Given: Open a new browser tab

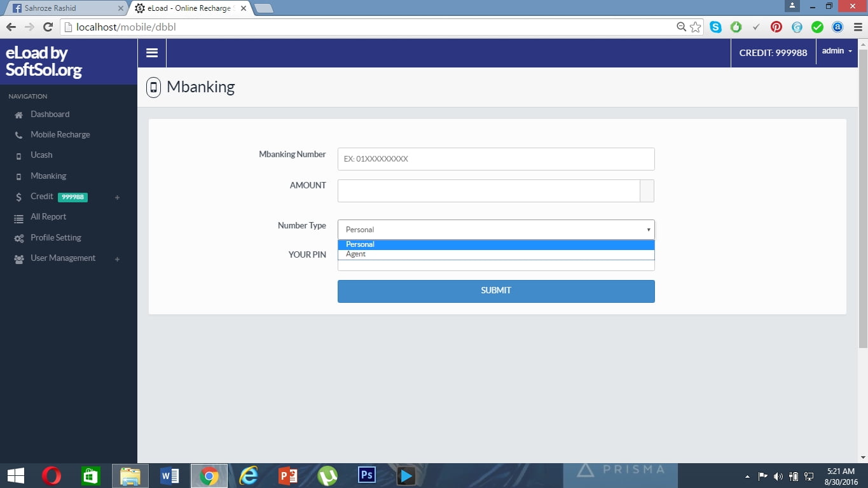Looking at the screenshot, I should pos(263,8).
